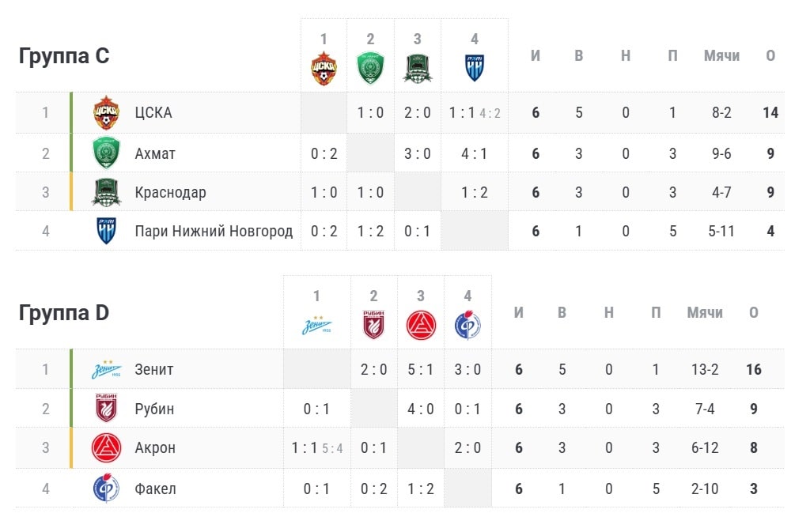The width and height of the screenshot is (810, 532).
Task: Click the Rubin crest in Group D header
Action: point(373,325)
